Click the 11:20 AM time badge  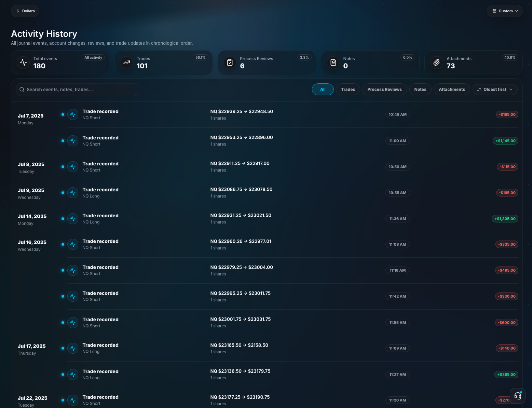click(x=398, y=400)
